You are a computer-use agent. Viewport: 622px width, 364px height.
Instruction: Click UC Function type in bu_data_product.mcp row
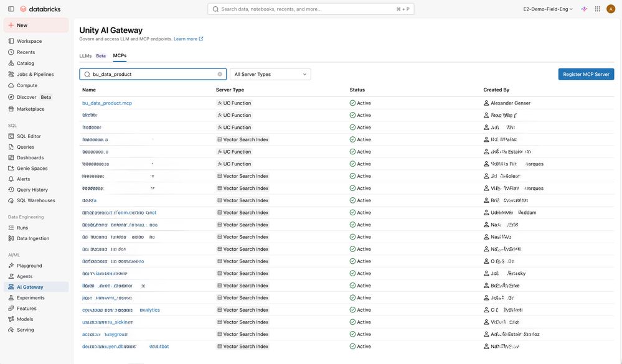point(234,103)
